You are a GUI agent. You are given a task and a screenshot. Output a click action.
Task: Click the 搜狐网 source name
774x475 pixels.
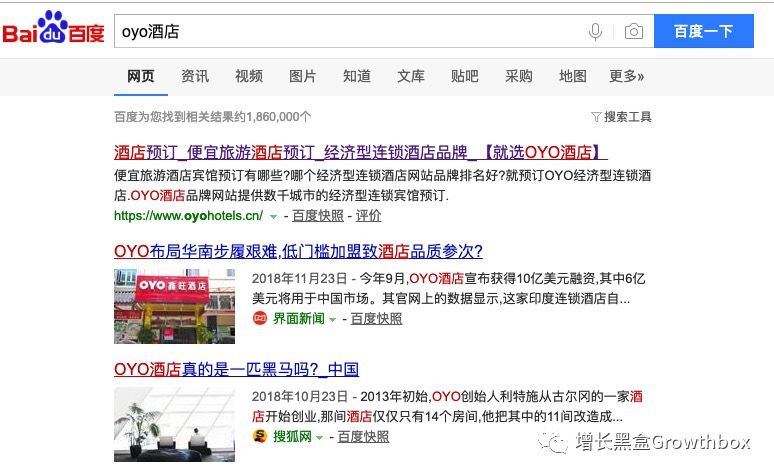click(292, 436)
